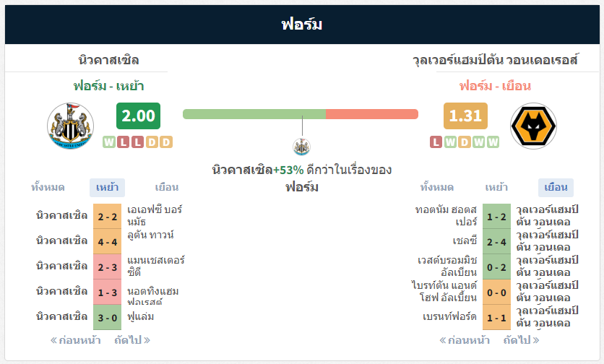Click the Wolverhampton Wanderers wolf logo
Screen dimensions: 604x364
coord(533,126)
